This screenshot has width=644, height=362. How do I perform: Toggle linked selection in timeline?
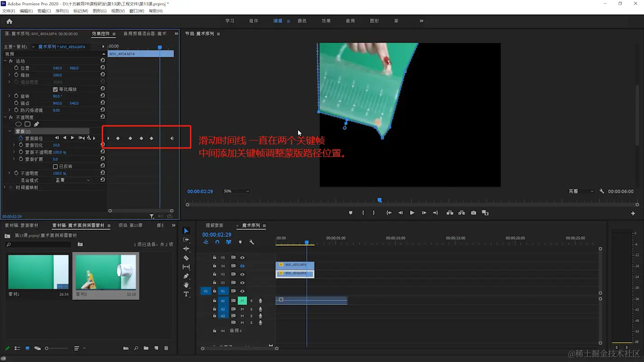tap(228, 242)
